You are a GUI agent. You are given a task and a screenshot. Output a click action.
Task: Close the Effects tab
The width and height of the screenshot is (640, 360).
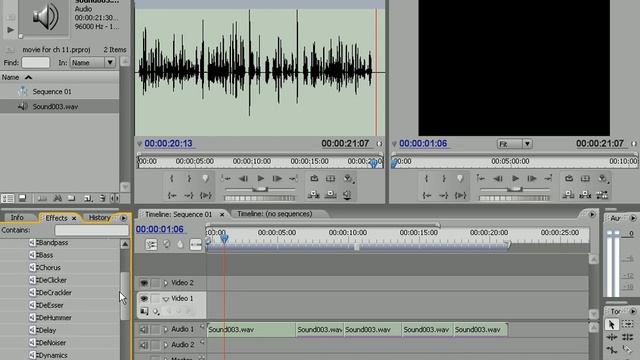point(74,218)
